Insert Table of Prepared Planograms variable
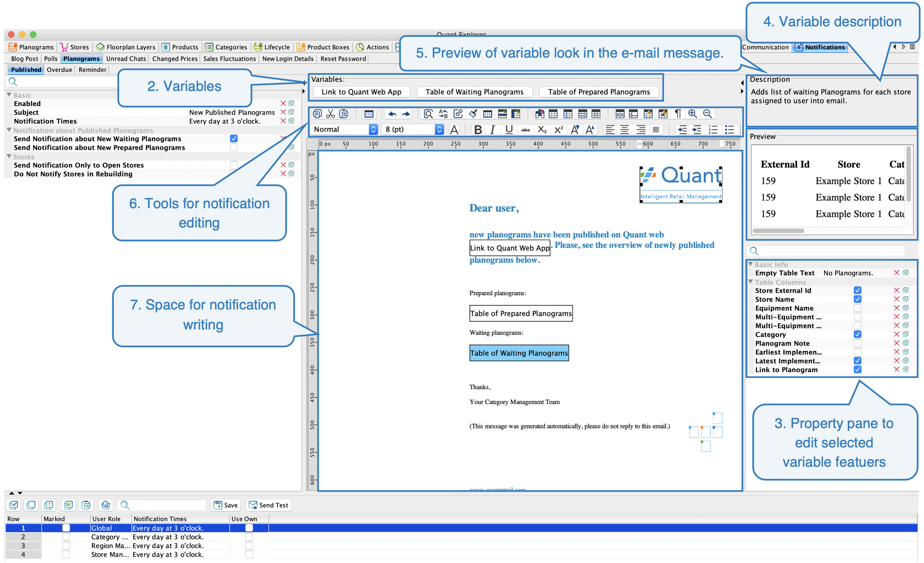Image resolution: width=924 pixels, height=563 pixels. [x=599, y=92]
